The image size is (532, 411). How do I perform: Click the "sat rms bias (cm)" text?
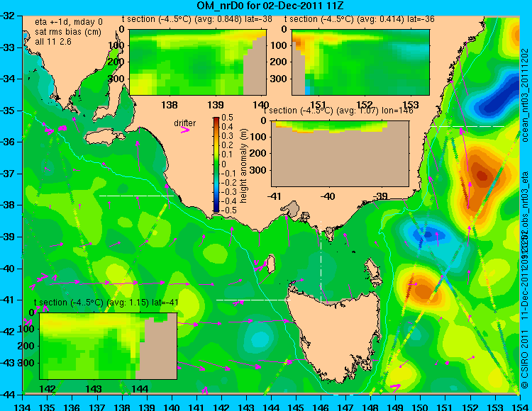point(68,32)
